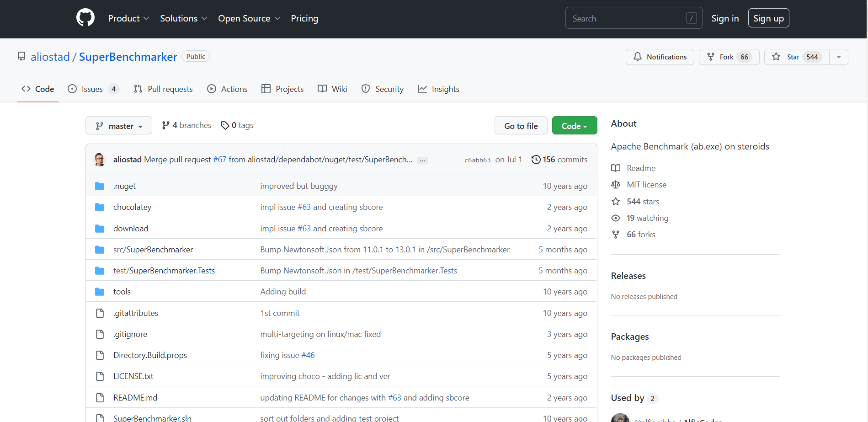868x422 pixels.
Task: Click the .gitattributes file icon
Action: (x=100, y=313)
